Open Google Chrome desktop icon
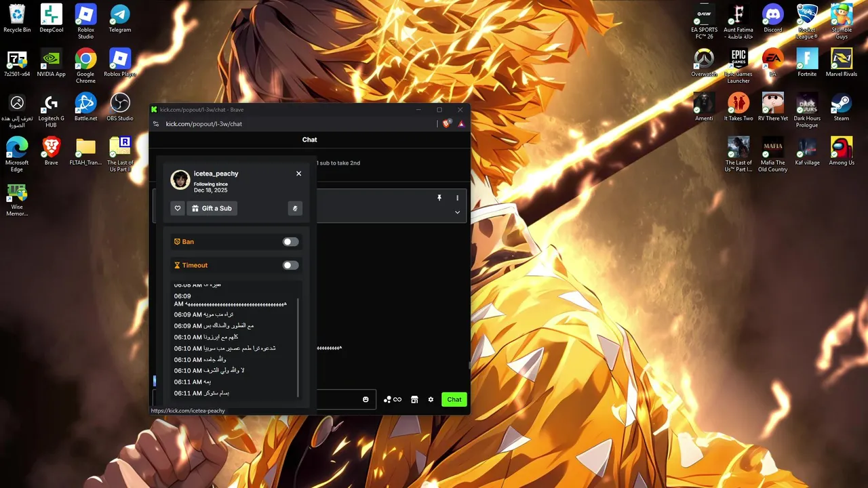868x488 pixels. (x=85, y=66)
